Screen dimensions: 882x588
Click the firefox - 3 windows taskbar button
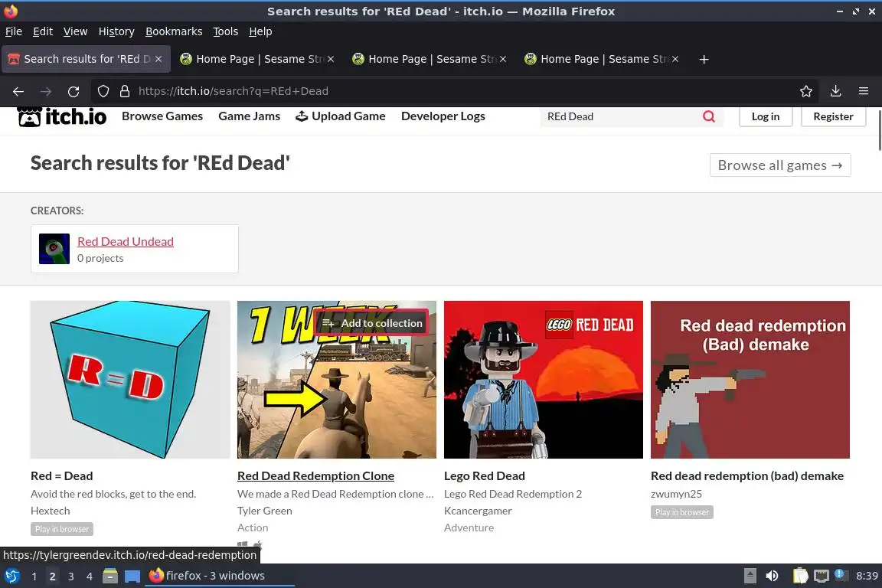click(220, 576)
